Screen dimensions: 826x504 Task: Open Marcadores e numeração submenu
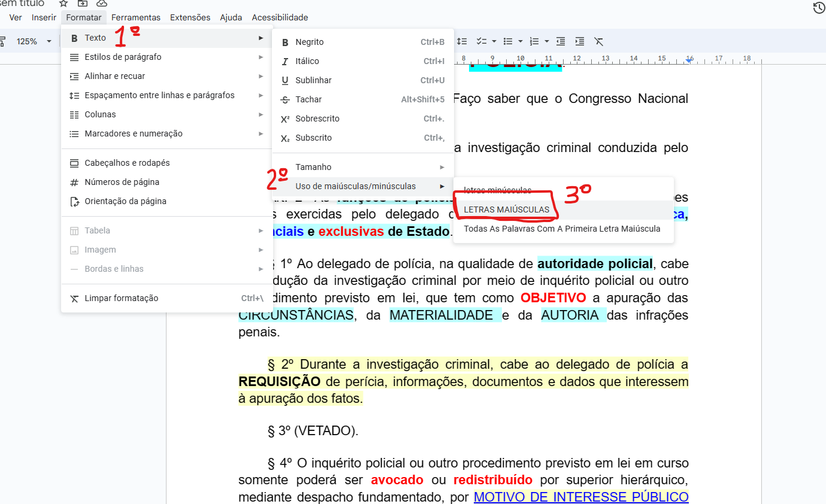167,133
